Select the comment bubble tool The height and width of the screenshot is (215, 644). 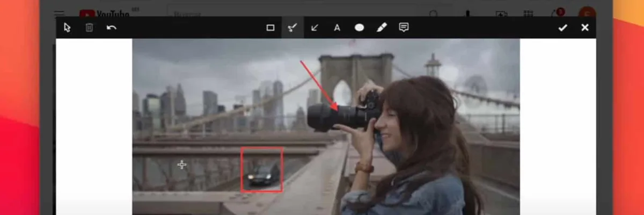tap(404, 27)
